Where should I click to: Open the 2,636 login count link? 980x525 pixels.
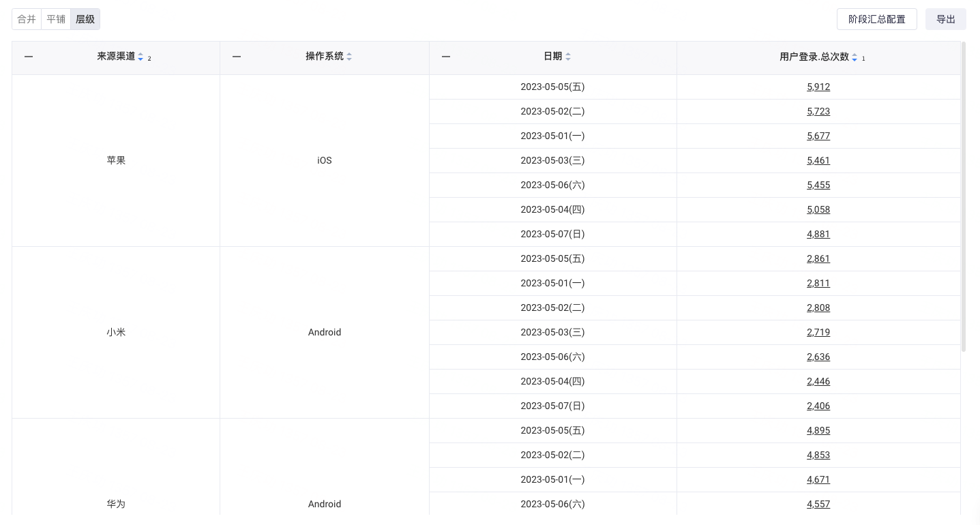click(818, 357)
